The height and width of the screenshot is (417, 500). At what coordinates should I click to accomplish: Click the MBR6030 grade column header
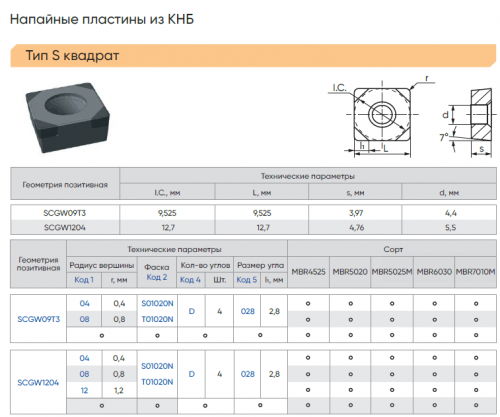(434, 272)
